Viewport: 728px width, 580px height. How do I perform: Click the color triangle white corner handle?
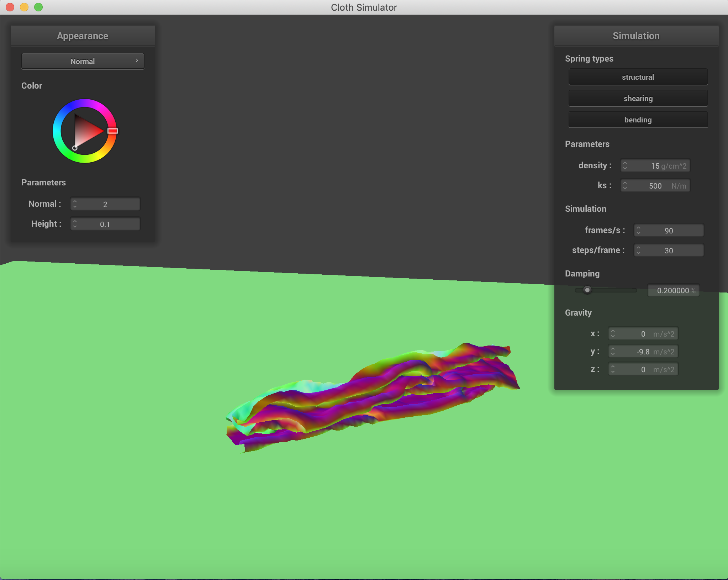click(x=75, y=148)
